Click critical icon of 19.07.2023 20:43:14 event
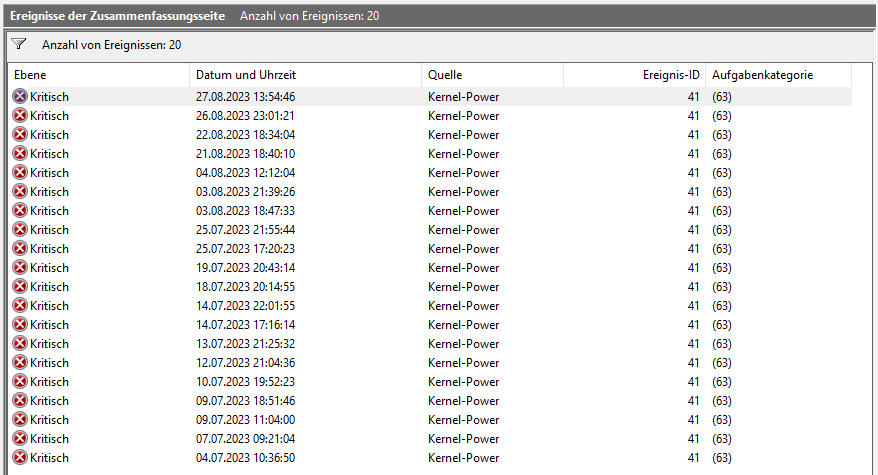The image size is (878, 475). pyautogui.click(x=20, y=268)
